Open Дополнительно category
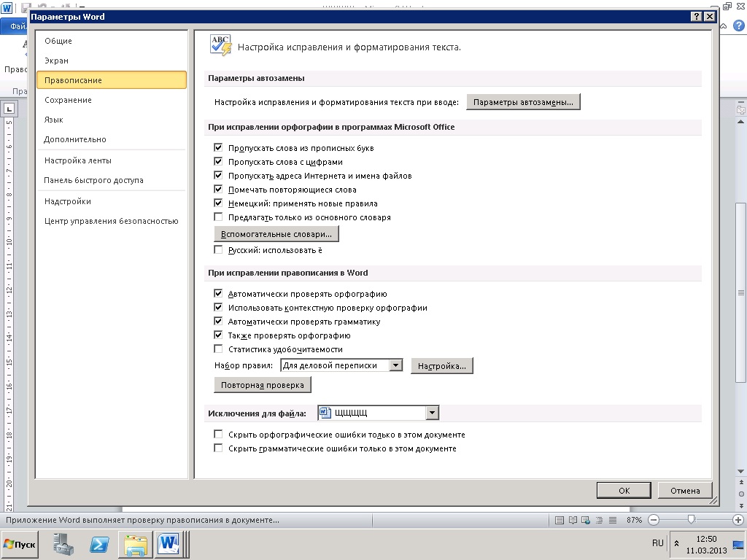This screenshot has width=747, height=560. point(112,139)
